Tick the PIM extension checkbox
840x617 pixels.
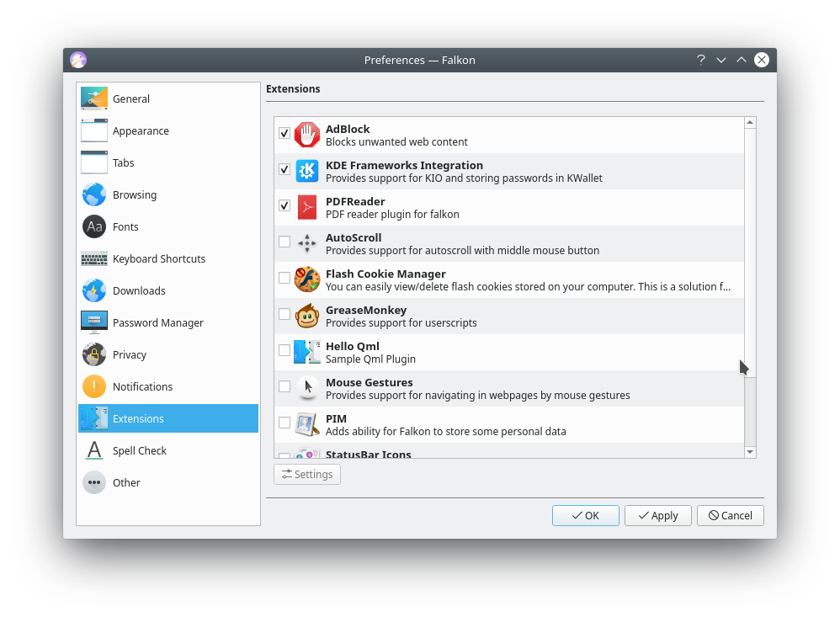click(x=284, y=423)
